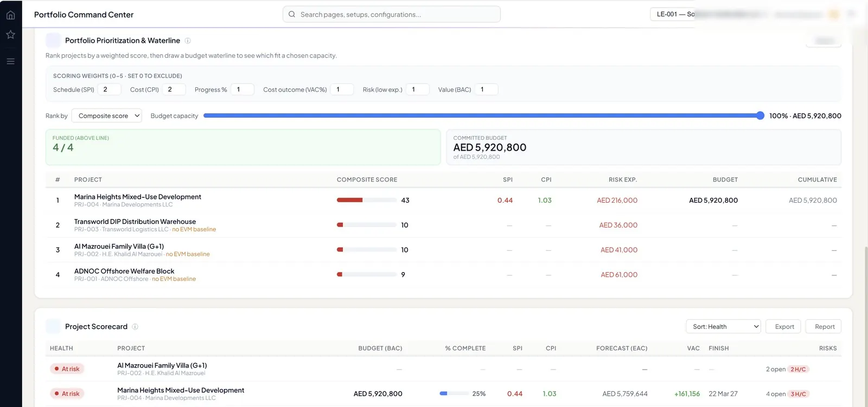Edit the Cost (CPI) weight field

[174, 89]
